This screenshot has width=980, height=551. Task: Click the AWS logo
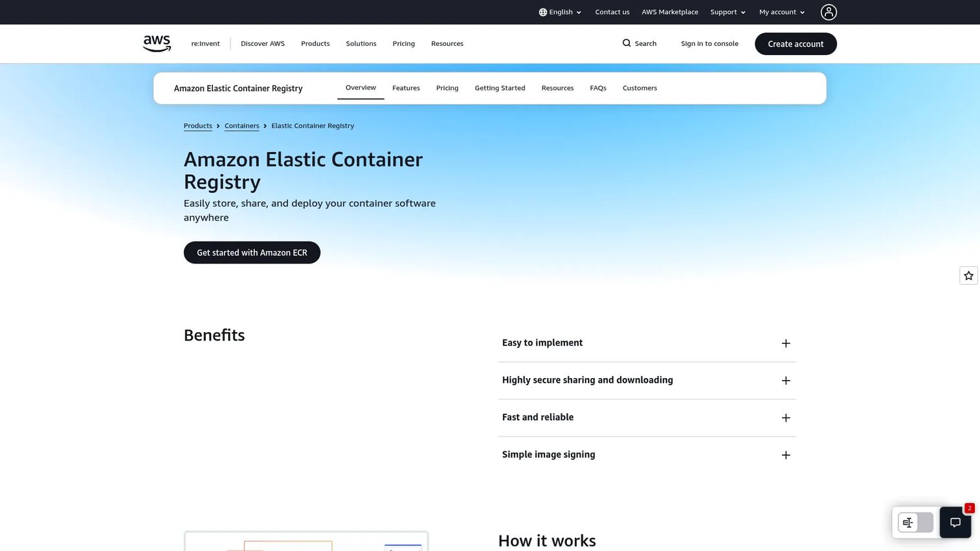(157, 43)
